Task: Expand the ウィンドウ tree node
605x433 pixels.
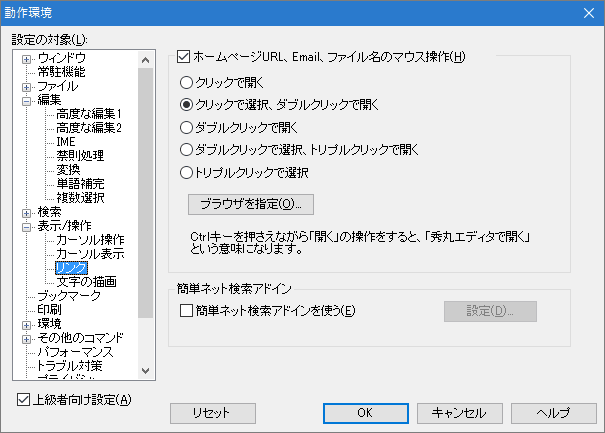Action: pyautogui.click(x=27, y=58)
